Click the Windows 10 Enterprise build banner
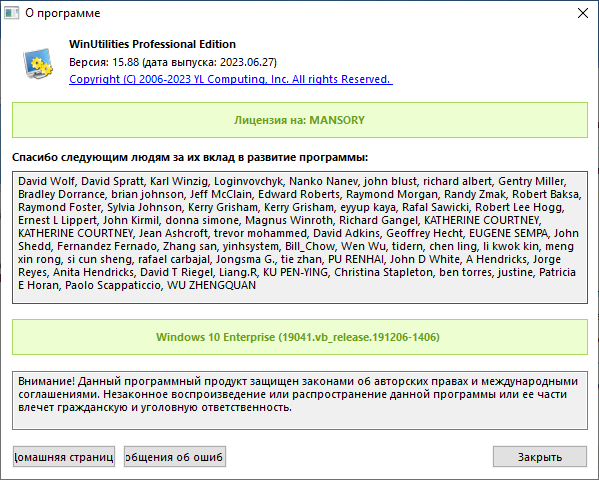Image resolution: width=599 pixels, height=480 pixels. (300, 337)
